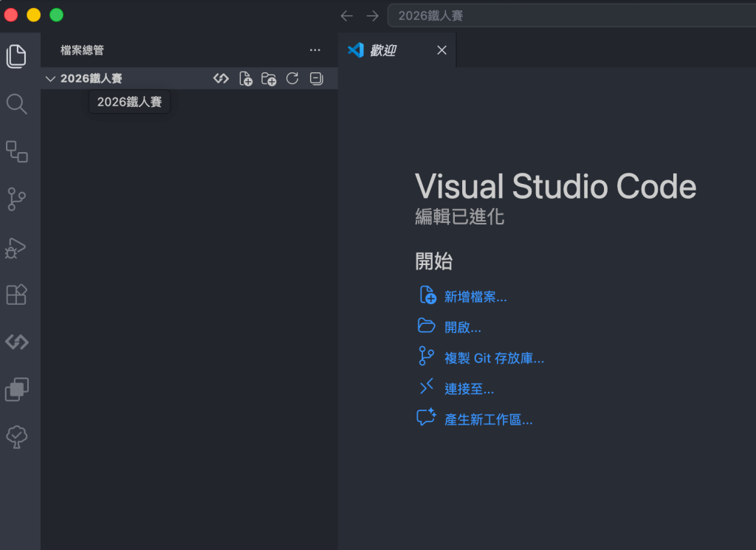Click the green macOS fullscreen window button
Screen dimensions: 756x550
click(56, 16)
